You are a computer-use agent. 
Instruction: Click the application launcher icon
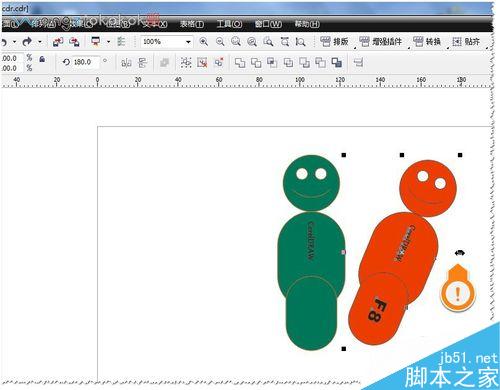(x=96, y=41)
